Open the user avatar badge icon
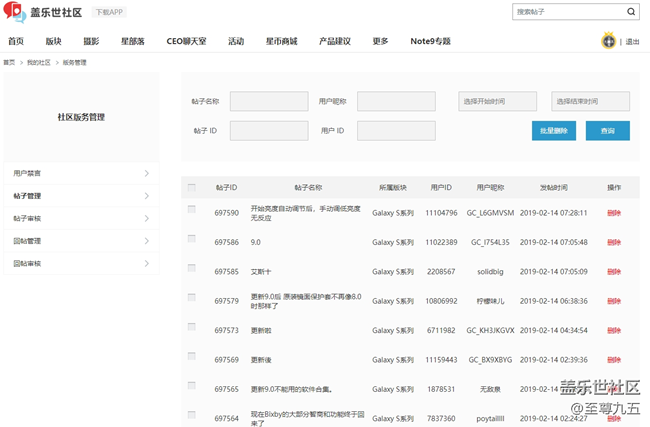This screenshot has width=650, height=427. click(x=608, y=41)
